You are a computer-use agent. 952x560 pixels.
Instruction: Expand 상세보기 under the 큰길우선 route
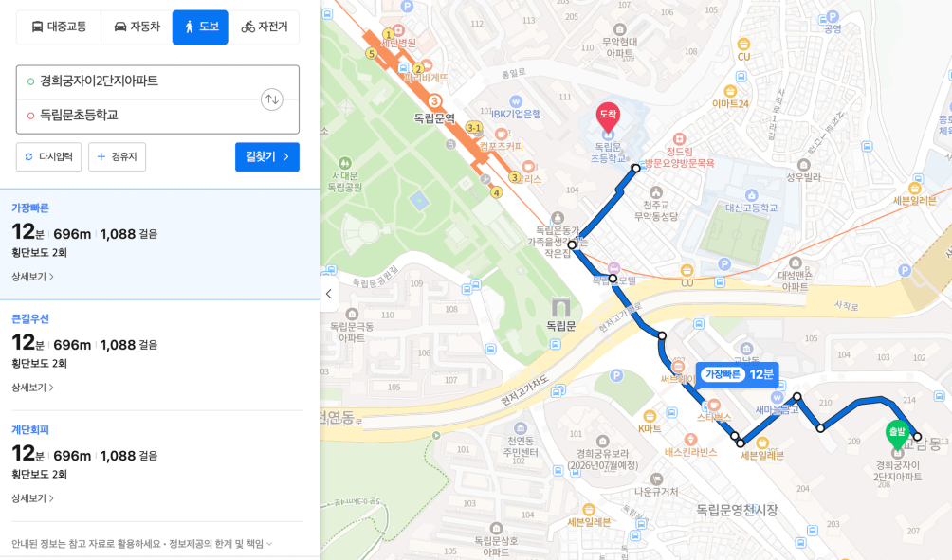tap(33, 388)
